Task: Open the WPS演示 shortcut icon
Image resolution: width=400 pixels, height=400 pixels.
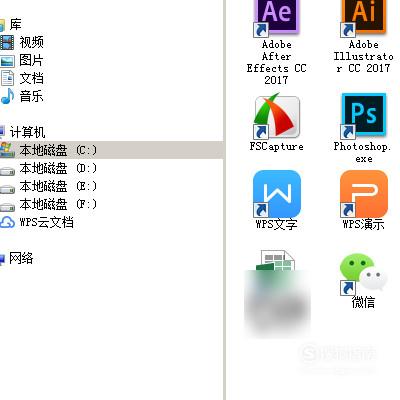Action: 364,194
